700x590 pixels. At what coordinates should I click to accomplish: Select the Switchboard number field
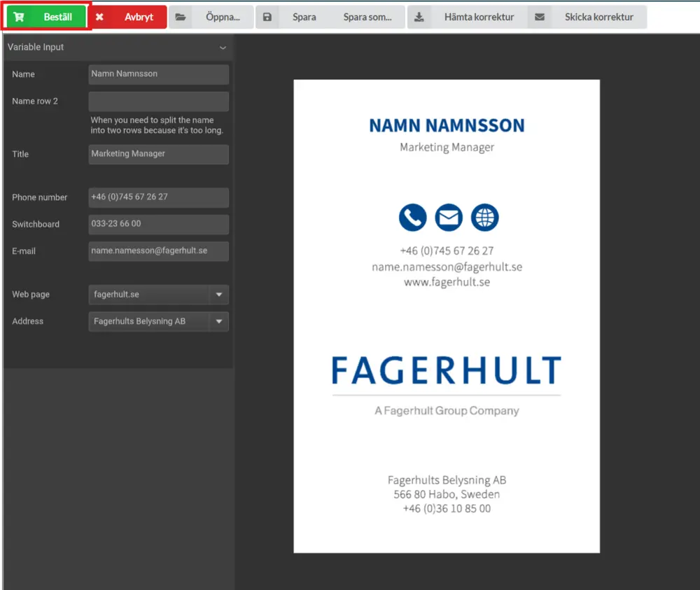point(158,224)
